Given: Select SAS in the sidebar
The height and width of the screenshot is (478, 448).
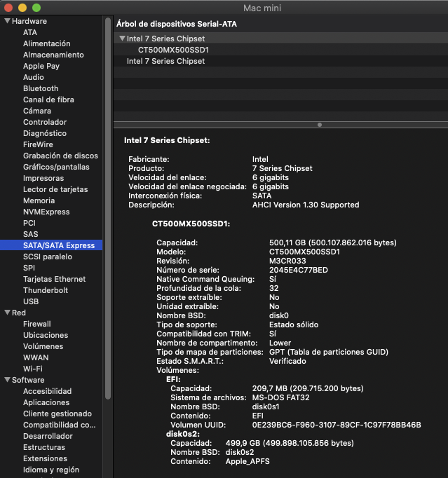Looking at the screenshot, I should point(30,234).
